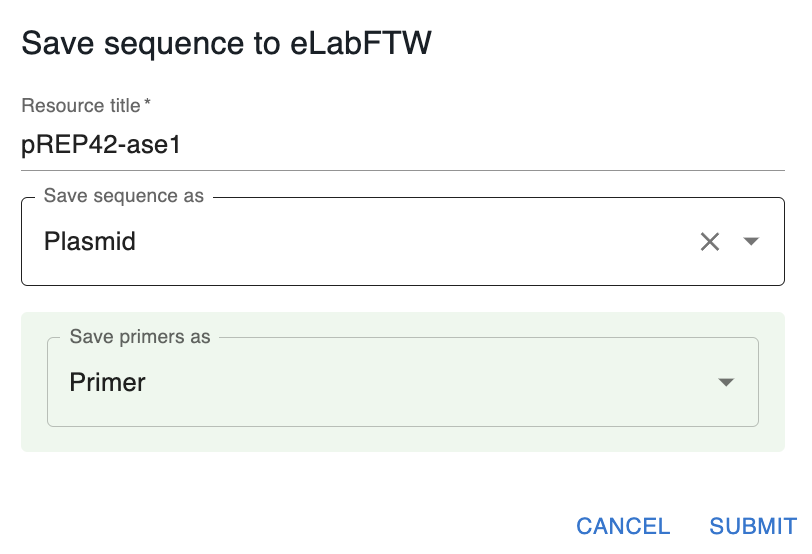Open the Save sequence as dropdown arrow
812x554 pixels.
752,241
